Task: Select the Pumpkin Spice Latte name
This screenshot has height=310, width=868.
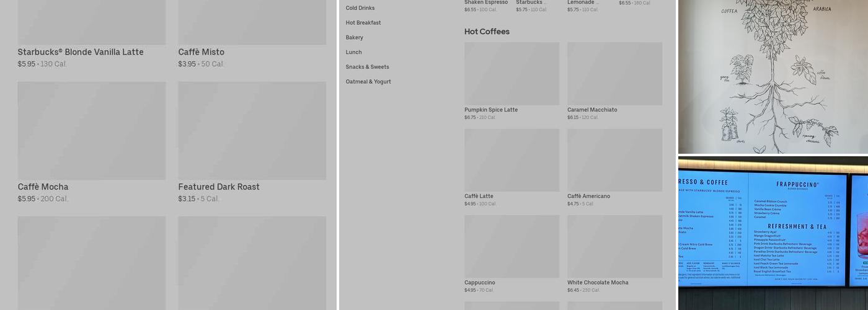Action: coord(491,110)
